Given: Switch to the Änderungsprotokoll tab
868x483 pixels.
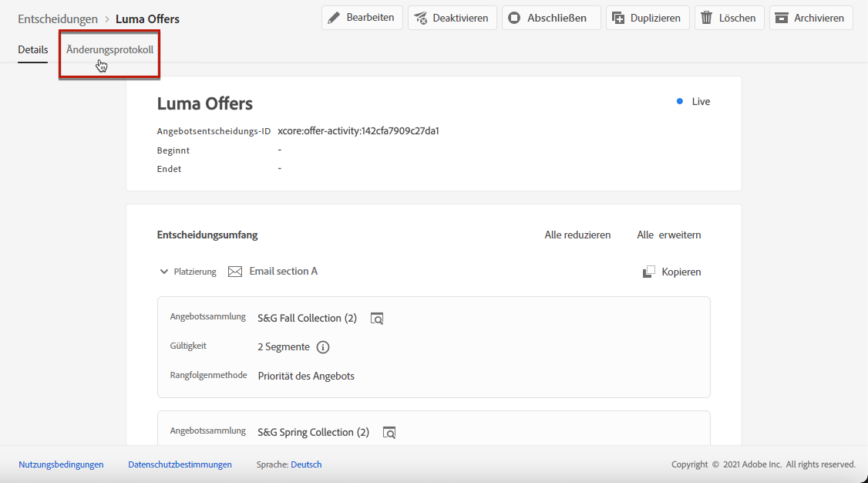Looking at the screenshot, I should pyautogui.click(x=109, y=49).
